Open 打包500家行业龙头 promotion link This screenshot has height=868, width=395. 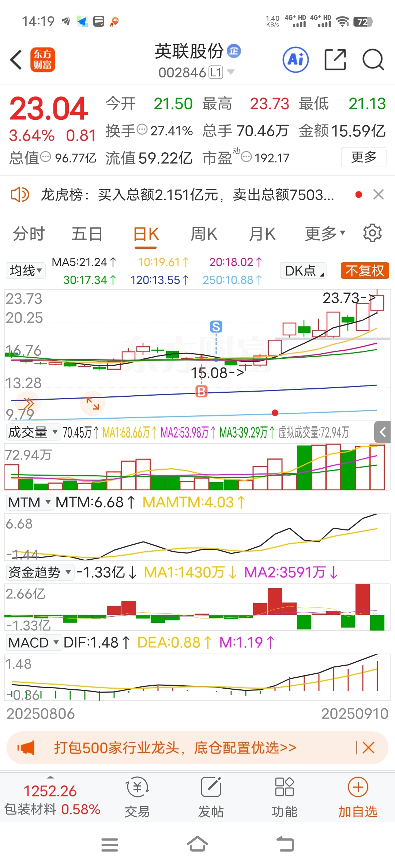click(175, 748)
